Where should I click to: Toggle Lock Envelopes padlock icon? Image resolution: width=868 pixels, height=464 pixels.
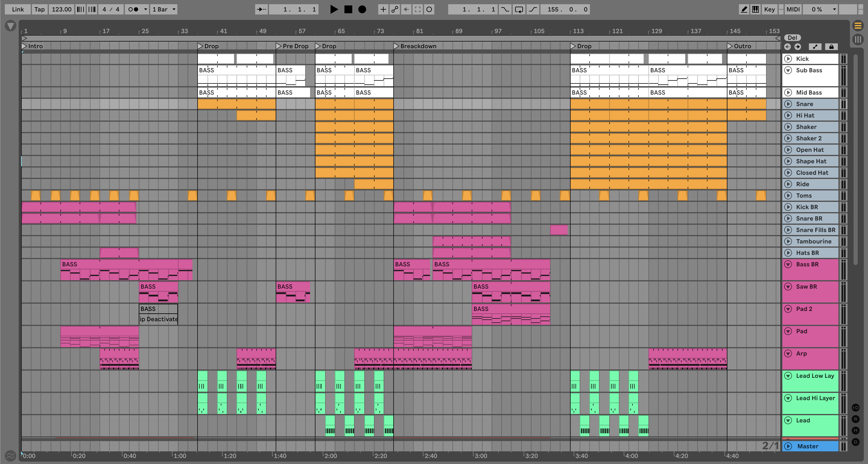click(x=831, y=47)
